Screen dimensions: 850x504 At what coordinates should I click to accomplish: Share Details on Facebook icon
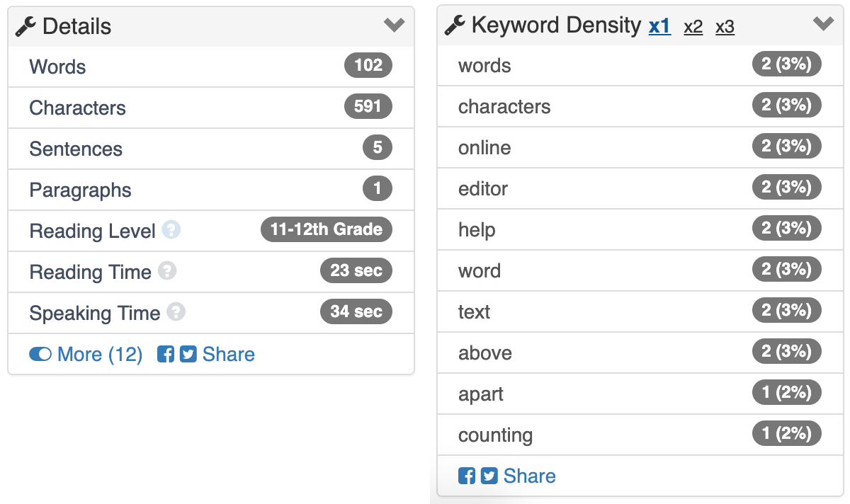point(166,355)
